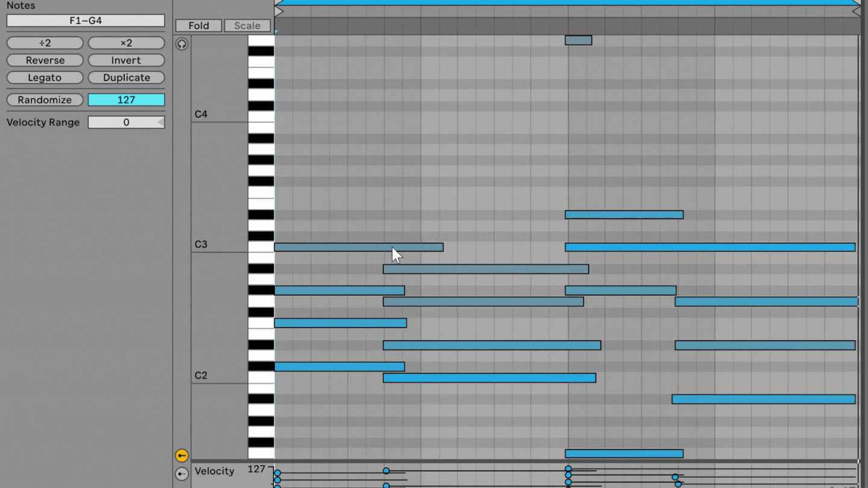Enable the MIDI note preview headphone icon
Viewport: 868px width, 488px height.
point(181,43)
